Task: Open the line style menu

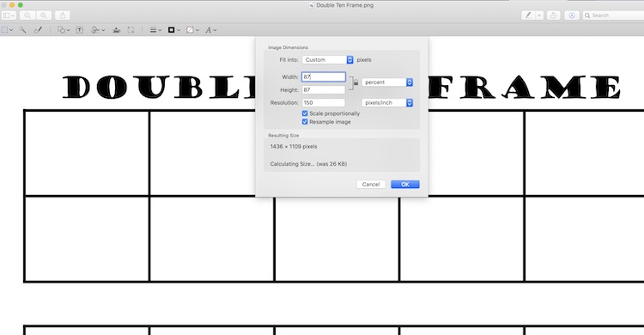Action: tap(155, 30)
